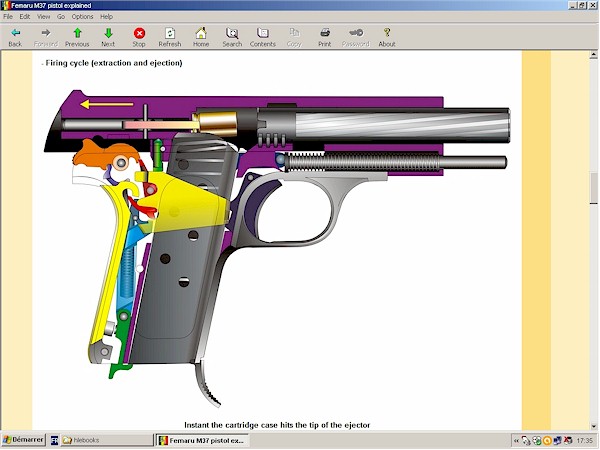Click the tray clock showing 17:35

(584, 441)
